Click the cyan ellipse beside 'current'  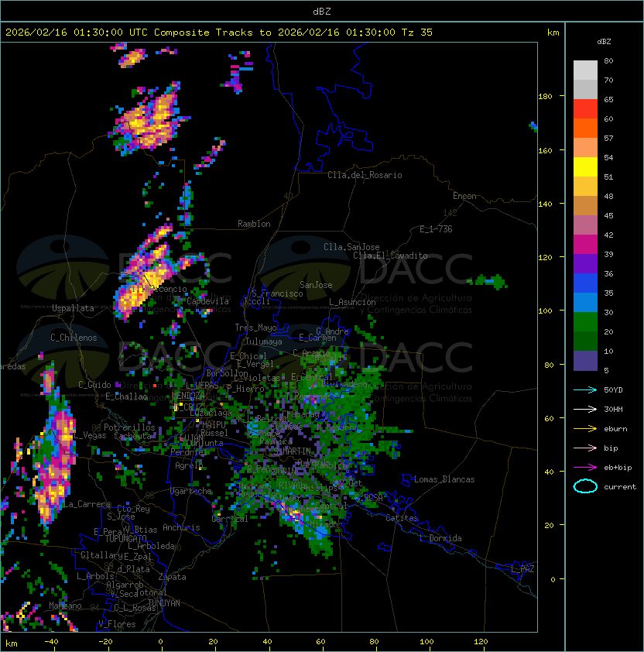[x=585, y=486]
